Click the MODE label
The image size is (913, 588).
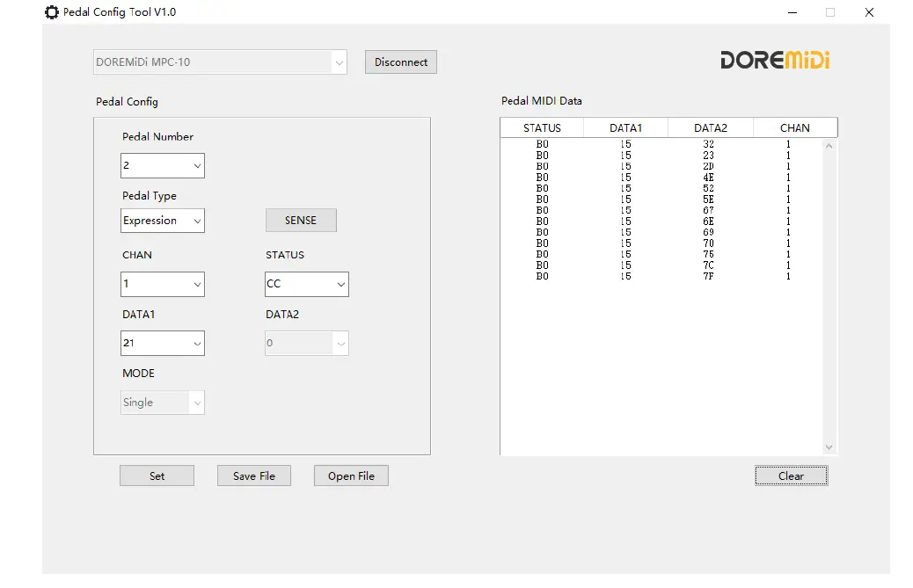(139, 374)
